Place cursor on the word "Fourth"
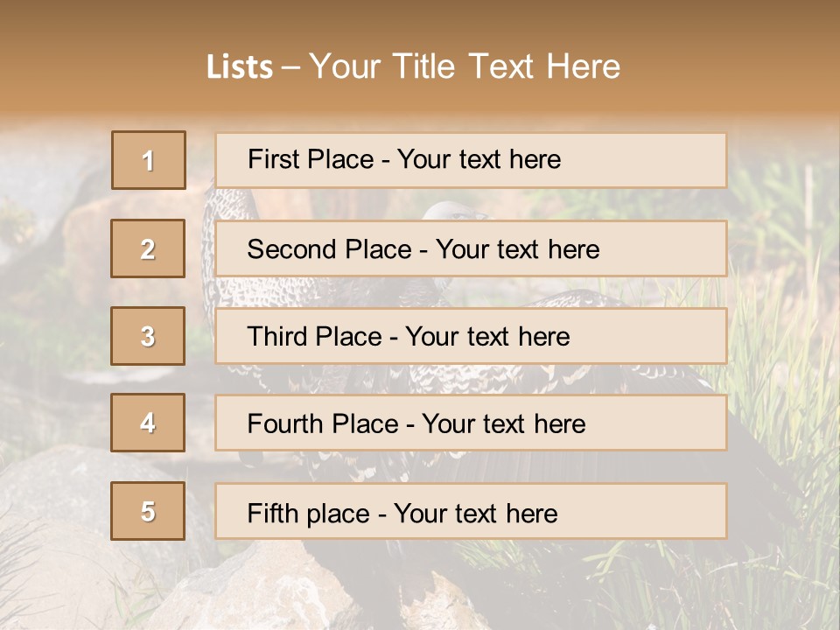The image size is (840, 630). point(285,424)
